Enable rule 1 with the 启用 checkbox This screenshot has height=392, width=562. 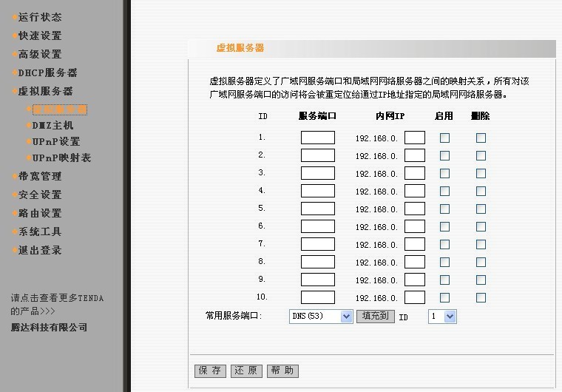pos(445,138)
